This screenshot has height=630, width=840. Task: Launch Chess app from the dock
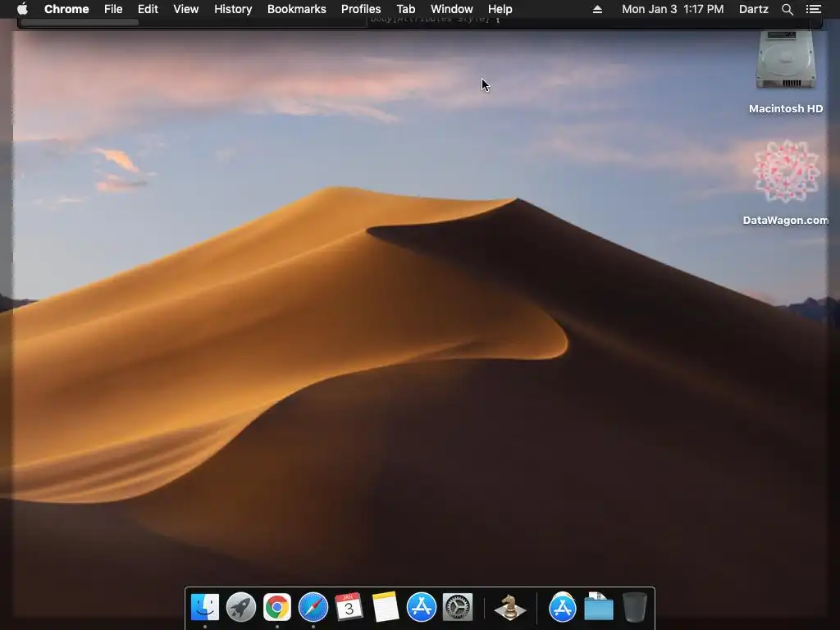pyautogui.click(x=509, y=607)
